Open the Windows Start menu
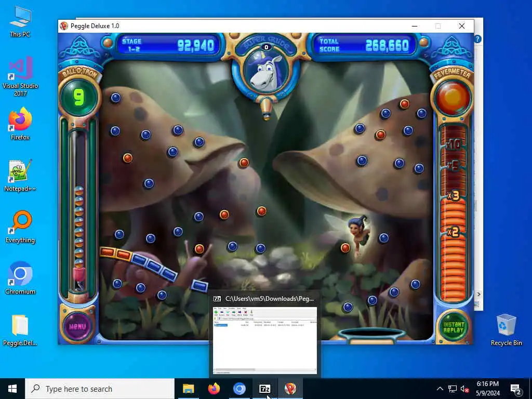 click(12, 389)
